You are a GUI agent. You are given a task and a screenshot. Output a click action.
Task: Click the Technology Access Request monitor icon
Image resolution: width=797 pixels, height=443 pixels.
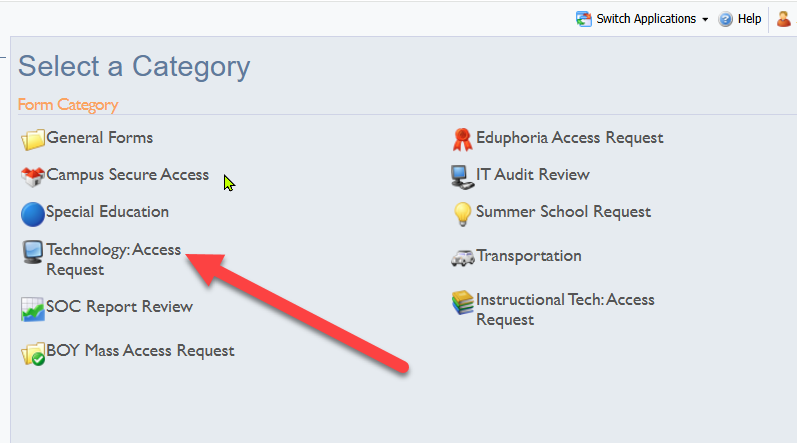click(x=33, y=251)
